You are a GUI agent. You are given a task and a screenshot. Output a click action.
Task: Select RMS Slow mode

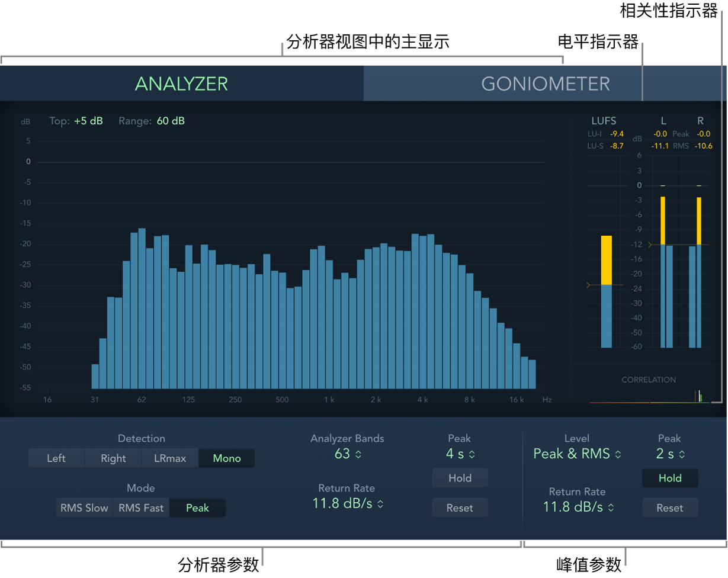83,508
